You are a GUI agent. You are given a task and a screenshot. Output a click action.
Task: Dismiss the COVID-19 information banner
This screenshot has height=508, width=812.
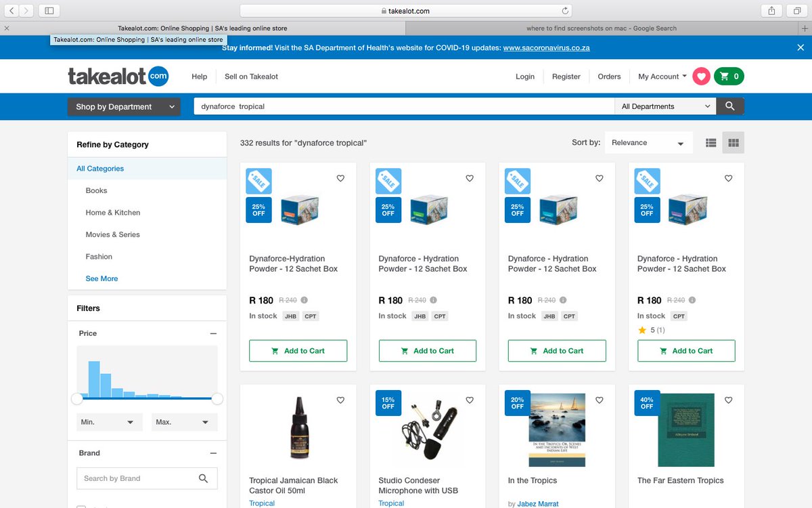click(800, 47)
